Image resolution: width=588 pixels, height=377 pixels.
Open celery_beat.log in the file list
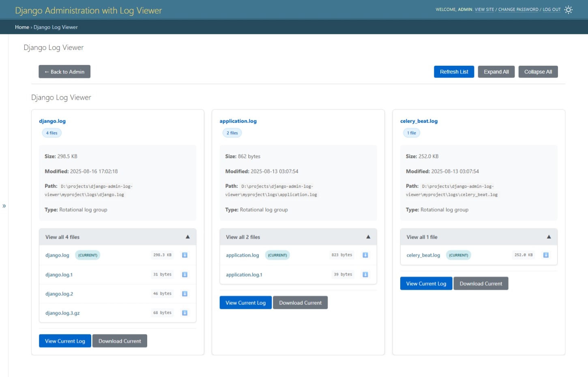point(423,255)
